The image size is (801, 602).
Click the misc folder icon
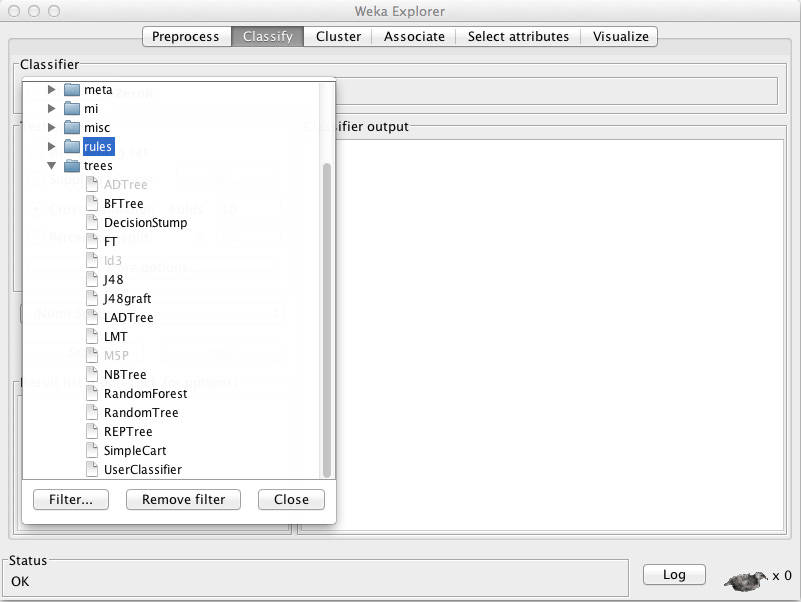(x=72, y=127)
